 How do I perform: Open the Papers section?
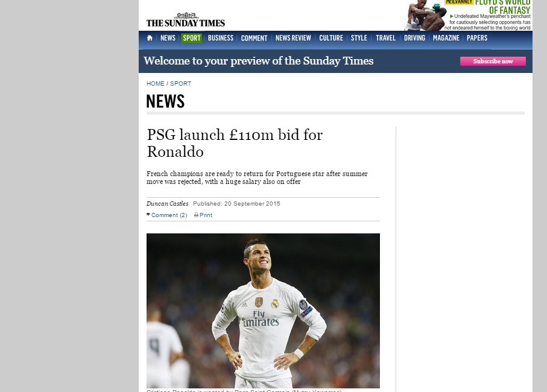(477, 38)
